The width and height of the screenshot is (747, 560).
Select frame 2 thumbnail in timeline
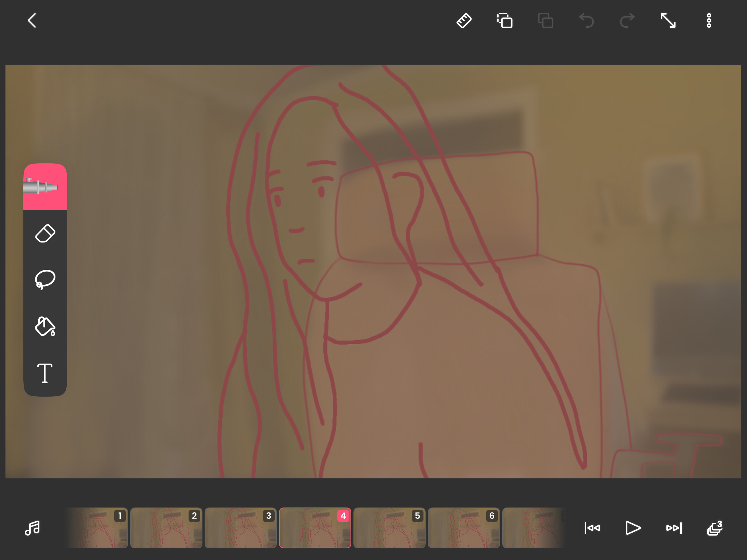coord(166,528)
